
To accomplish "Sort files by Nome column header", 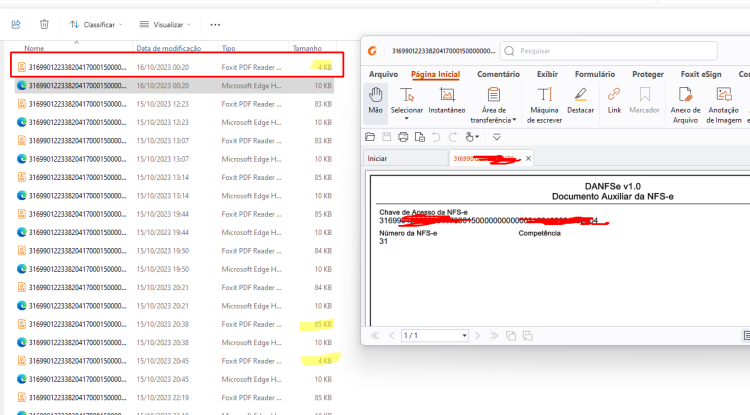I will tap(34, 48).
